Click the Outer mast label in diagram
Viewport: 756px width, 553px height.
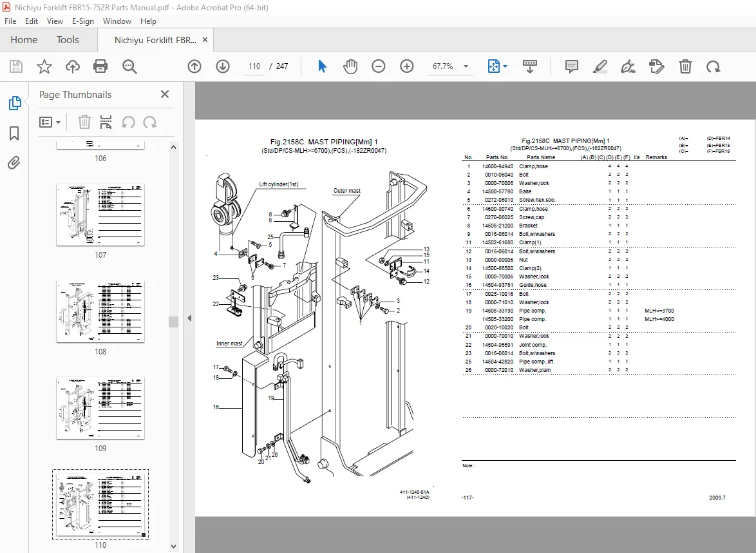[346, 191]
